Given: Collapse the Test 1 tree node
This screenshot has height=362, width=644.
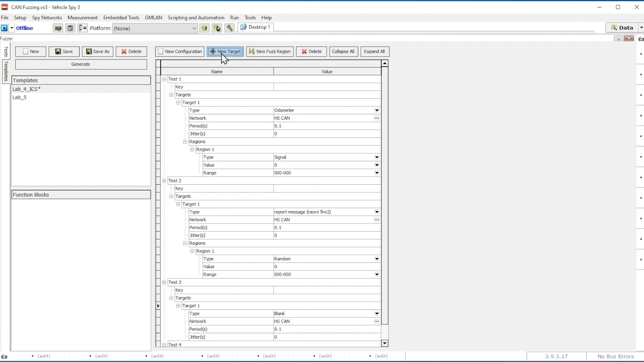Looking at the screenshot, I should pyautogui.click(x=164, y=79).
